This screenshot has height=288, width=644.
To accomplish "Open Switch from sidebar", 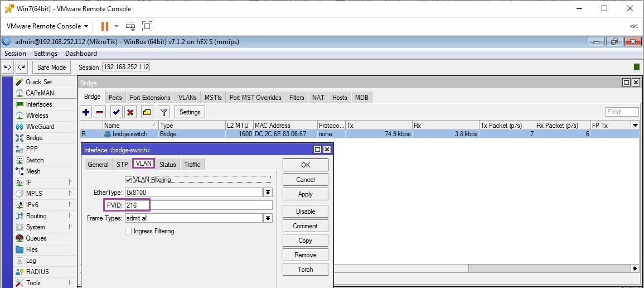I will pos(35,160).
